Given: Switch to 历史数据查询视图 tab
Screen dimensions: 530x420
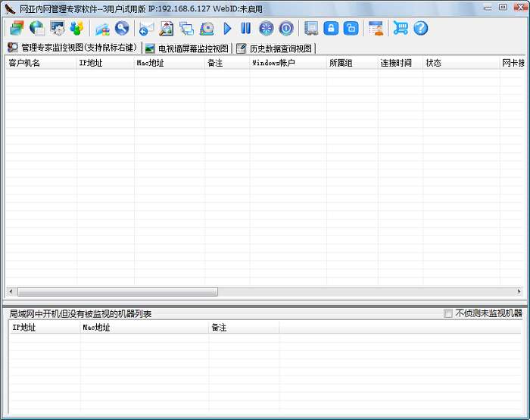Looking at the screenshot, I should tap(274, 48).
